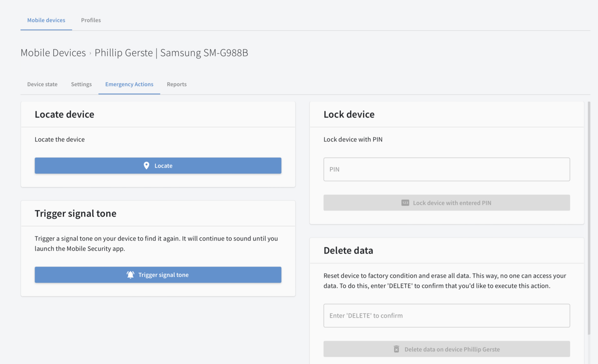The image size is (598, 364).
Task: Click the map pin icon on Locate button
Action: click(146, 166)
